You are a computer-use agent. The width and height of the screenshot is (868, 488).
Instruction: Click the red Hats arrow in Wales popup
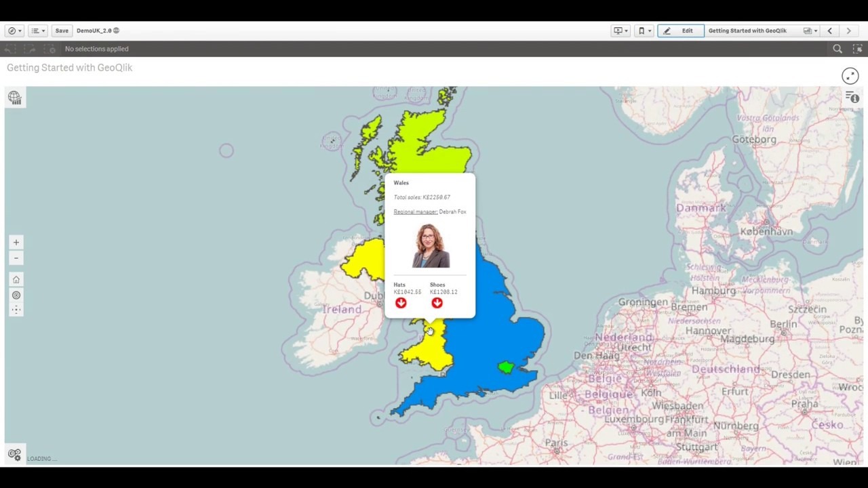[401, 303]
